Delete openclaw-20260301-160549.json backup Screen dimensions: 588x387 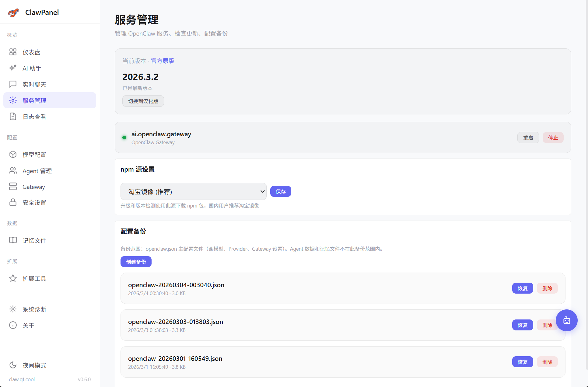547,362
